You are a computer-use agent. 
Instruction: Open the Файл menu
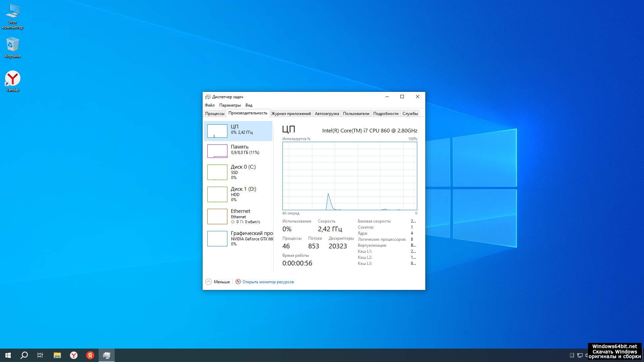pos(210,105)
